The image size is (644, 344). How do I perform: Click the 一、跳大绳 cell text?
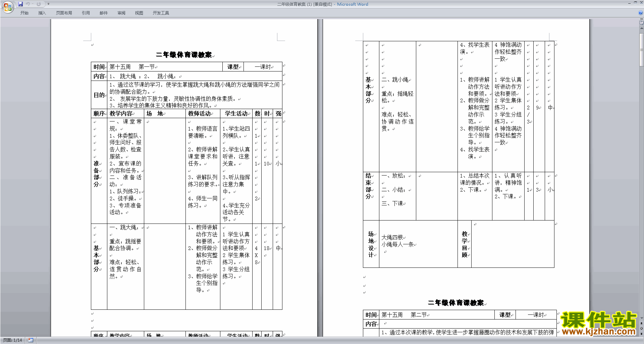[x=124, y=227]
